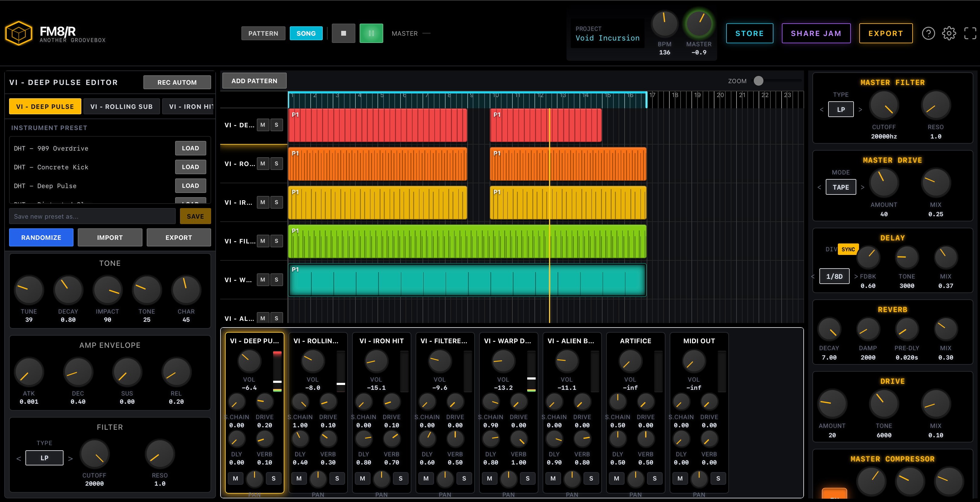
Task: Click next arrow for Master Filter type
Action: pyautogui.click(x=861, y=109)
